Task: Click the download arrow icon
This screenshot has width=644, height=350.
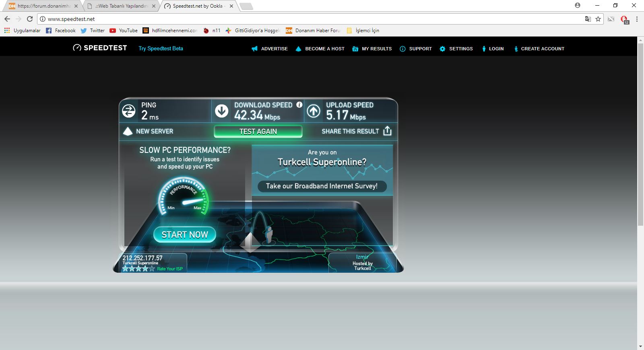Action: click(221, 111)
